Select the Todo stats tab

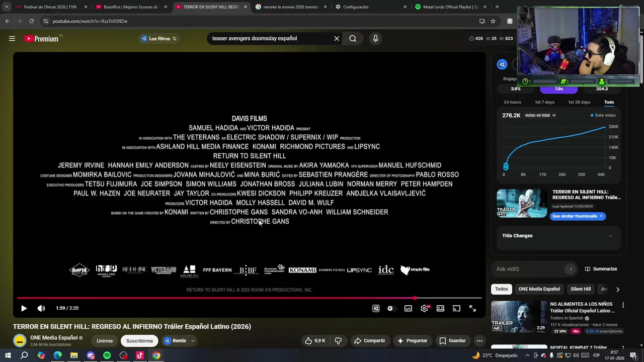coord(609,102)
